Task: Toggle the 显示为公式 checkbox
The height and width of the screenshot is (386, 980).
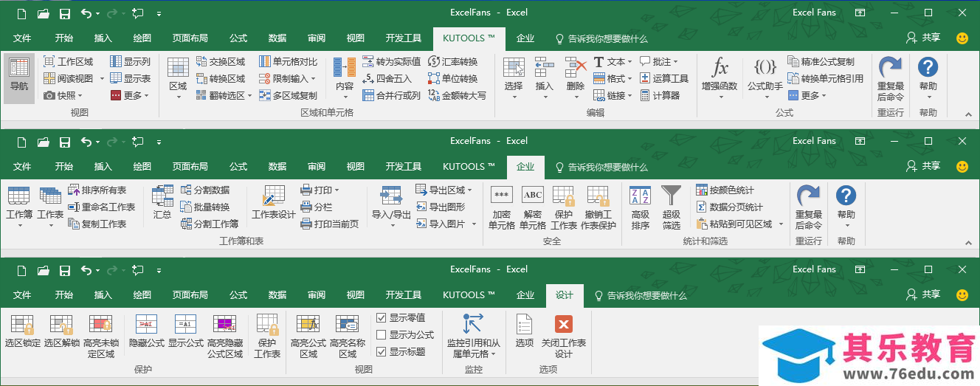Action: [382, 335]
